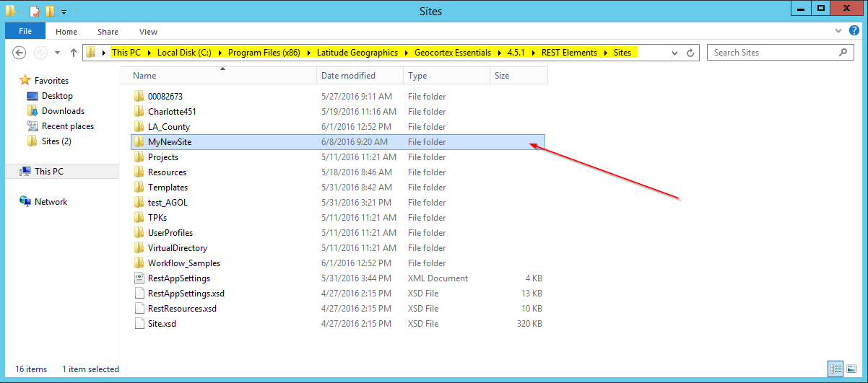This screenshot has width=868, height=383.
Task: Select the Resources folder icon
Action: pos(139,172)
